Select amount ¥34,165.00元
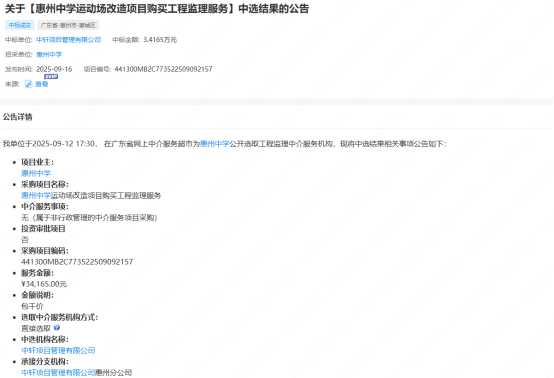Viewport: 554px width, 378px height. click(x=44, y=284)
